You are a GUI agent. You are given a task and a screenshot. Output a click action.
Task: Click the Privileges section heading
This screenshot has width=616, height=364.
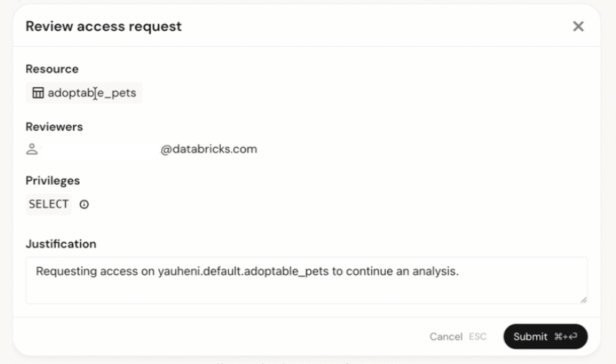pos(53,181)
